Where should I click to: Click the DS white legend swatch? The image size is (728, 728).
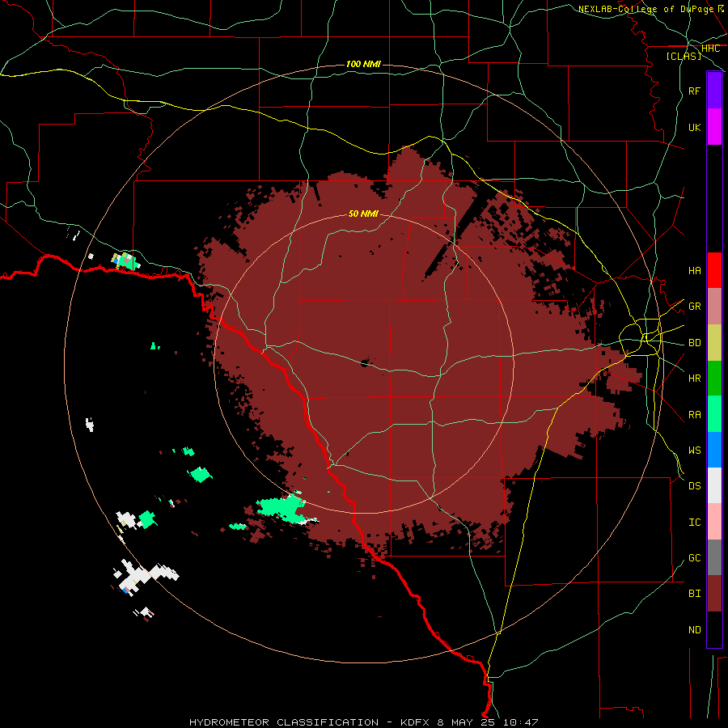pos(714,485)
